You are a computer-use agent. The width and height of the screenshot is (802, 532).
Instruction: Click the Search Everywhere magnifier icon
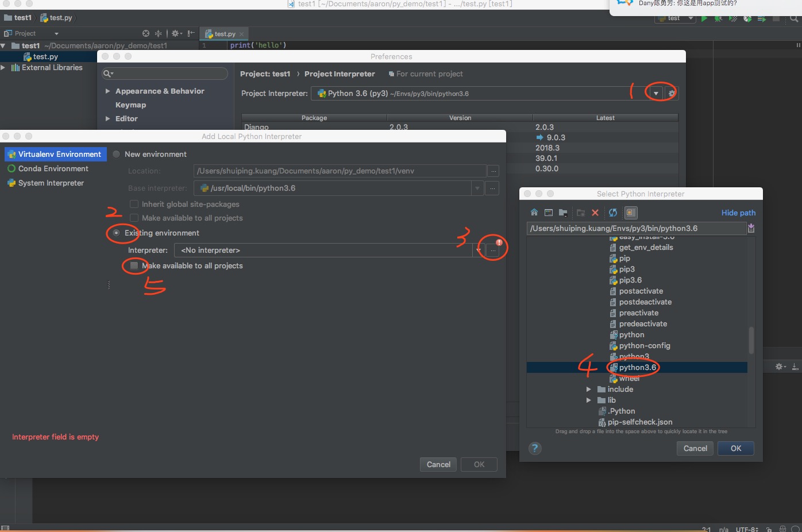pyautogui.click(x=794, y=18)
